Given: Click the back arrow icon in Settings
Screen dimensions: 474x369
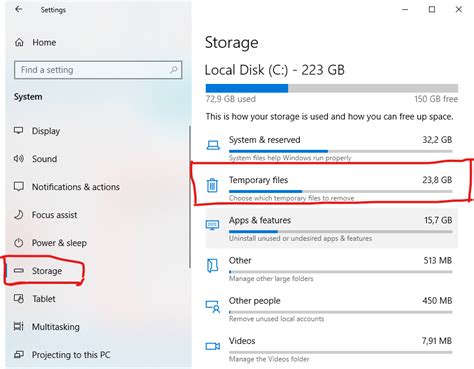Looking at the screenshot, I should [x=19, y=9].
